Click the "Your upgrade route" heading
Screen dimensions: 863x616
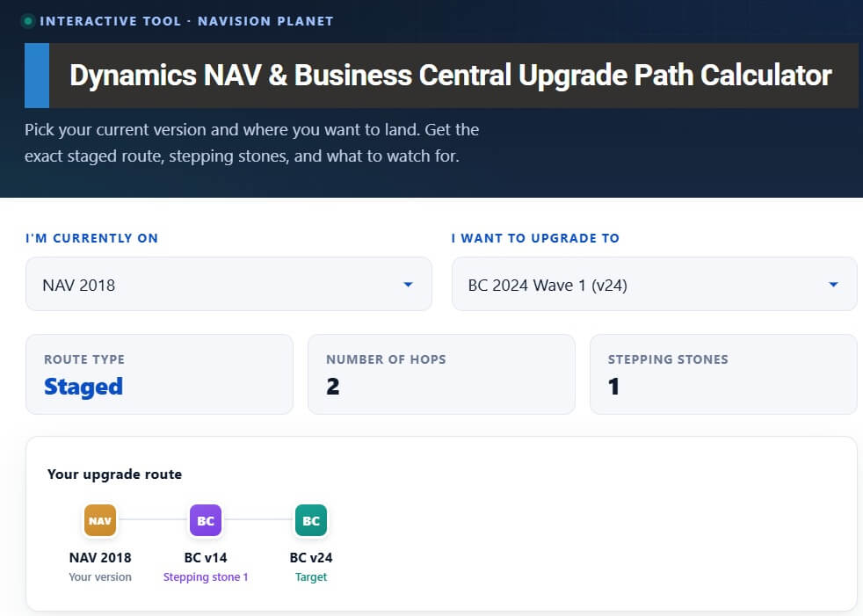pyautogui.click(x=114, y=475)
